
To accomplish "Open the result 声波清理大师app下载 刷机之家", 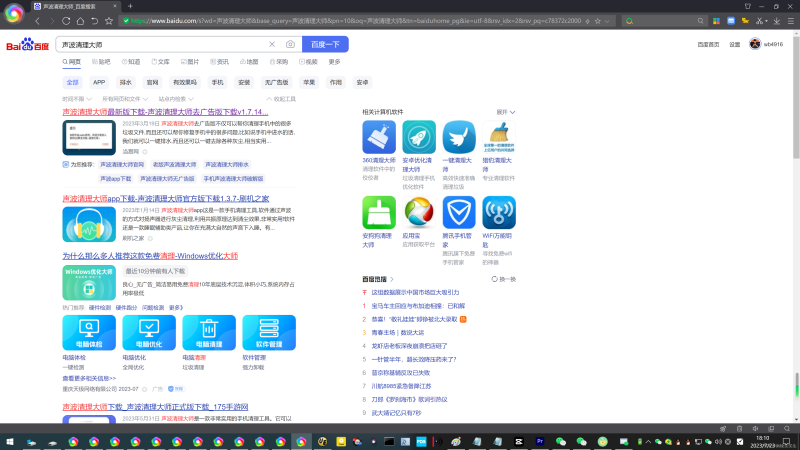I will tap(166, 198).
